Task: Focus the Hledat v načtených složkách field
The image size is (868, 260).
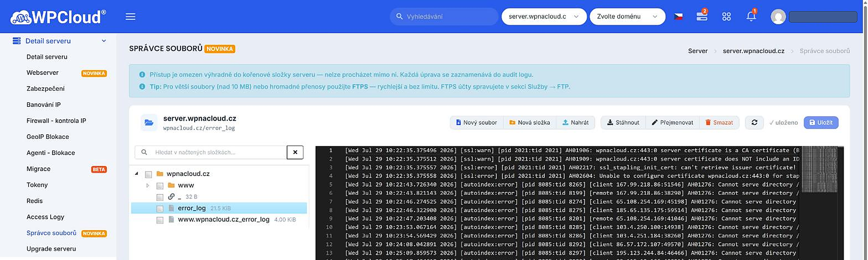Action: (x=211, y=152)
